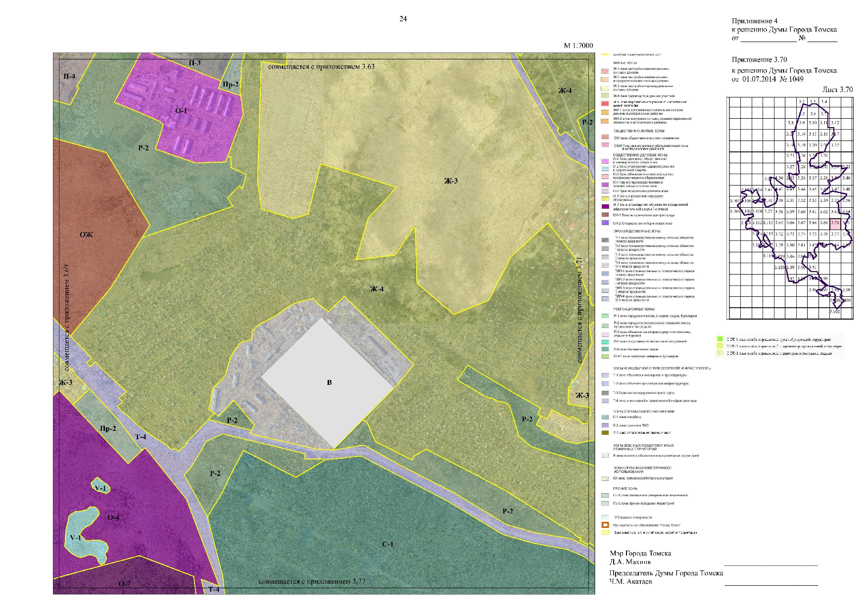Click the Т-3 gray legend swatch
Viewport: 868px width, 607px height.
(x=605, y=393)
